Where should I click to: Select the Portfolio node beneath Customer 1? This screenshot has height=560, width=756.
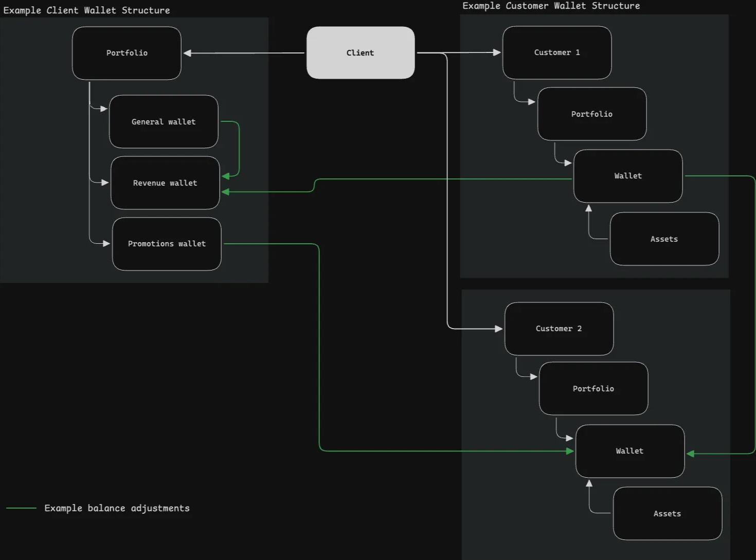592,114
